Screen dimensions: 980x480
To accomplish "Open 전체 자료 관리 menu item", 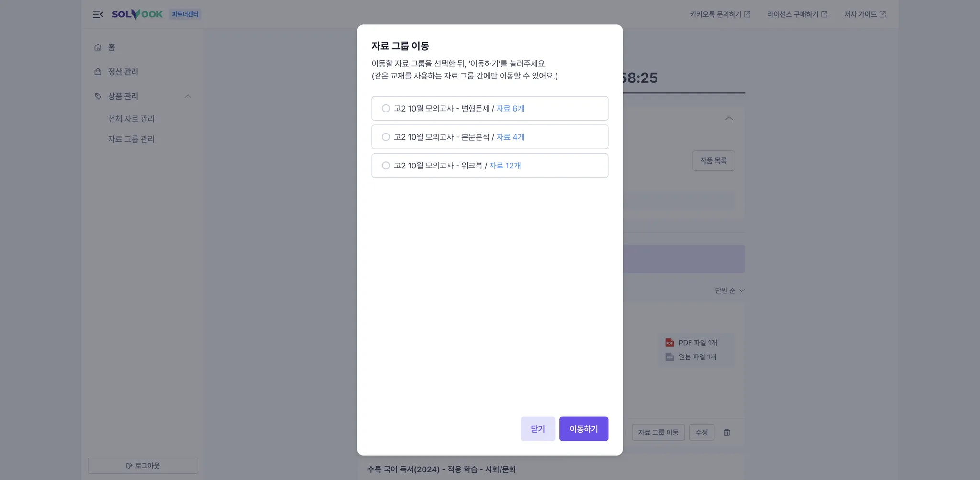I will [131, 119].
